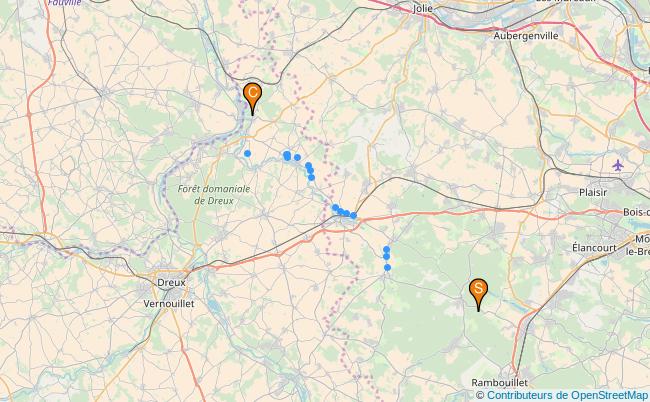The image size is (650, 402).
Task: Click the Rambouillet town label
Action: pos(500,383)
